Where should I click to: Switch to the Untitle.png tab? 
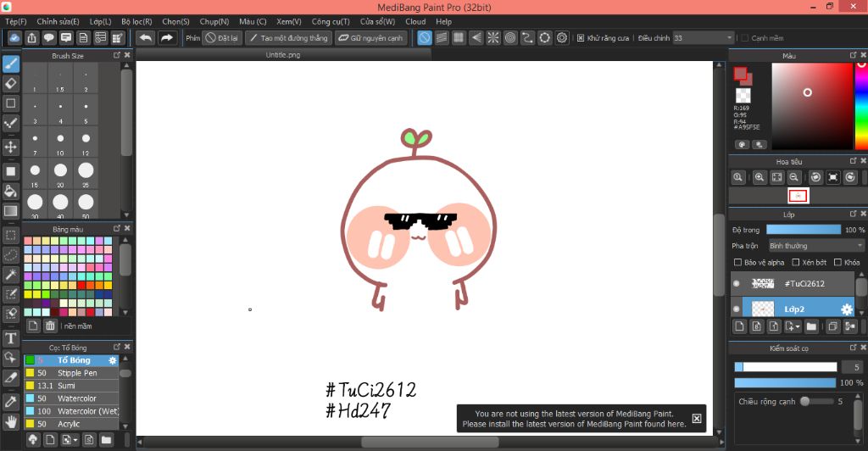coord(283,55)
